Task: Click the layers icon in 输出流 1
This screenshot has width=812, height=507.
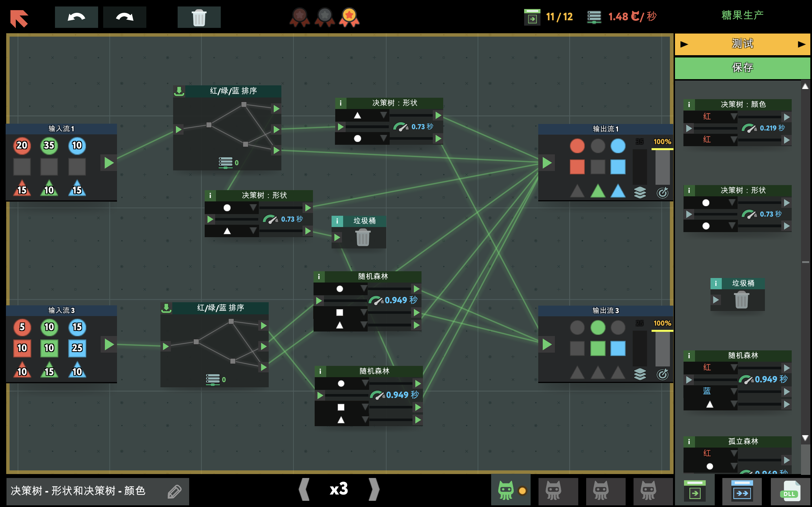Action: pos(640,192)
